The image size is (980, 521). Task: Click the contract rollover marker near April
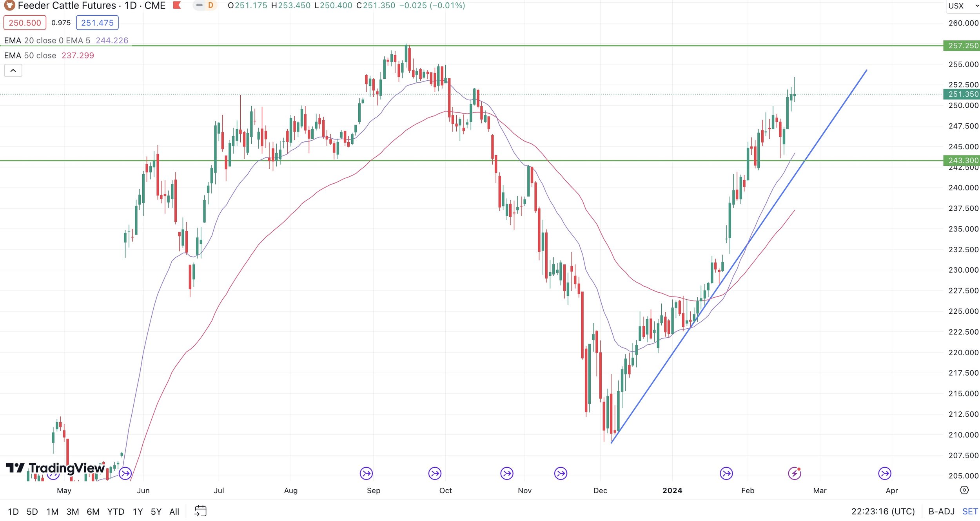point(885,474)
